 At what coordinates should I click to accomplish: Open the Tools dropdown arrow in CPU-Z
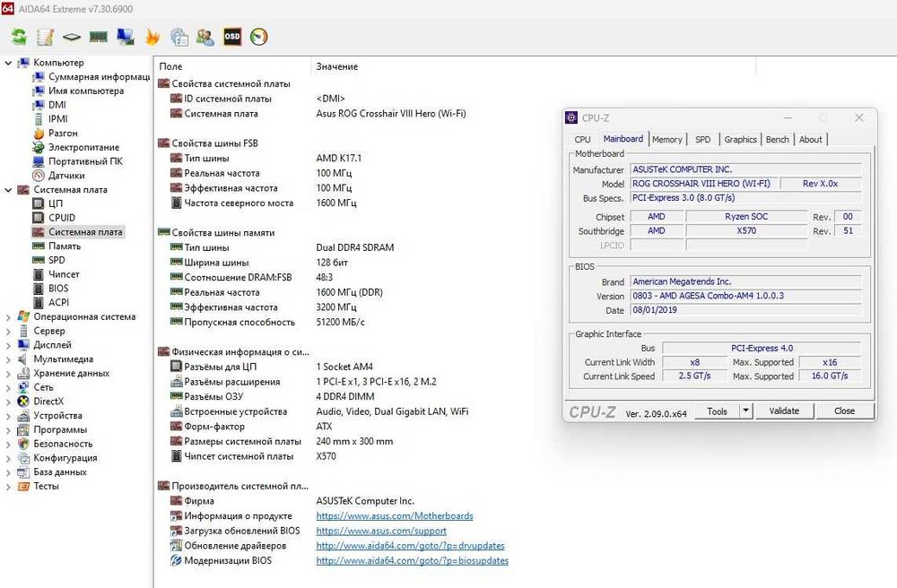[x=745, y=411]
